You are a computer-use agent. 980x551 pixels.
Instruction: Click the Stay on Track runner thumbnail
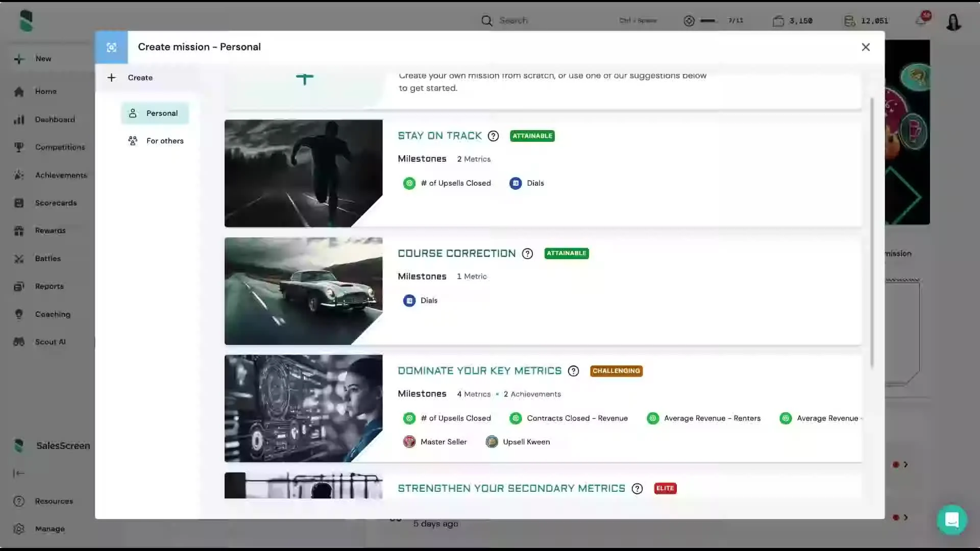point(303,173)
